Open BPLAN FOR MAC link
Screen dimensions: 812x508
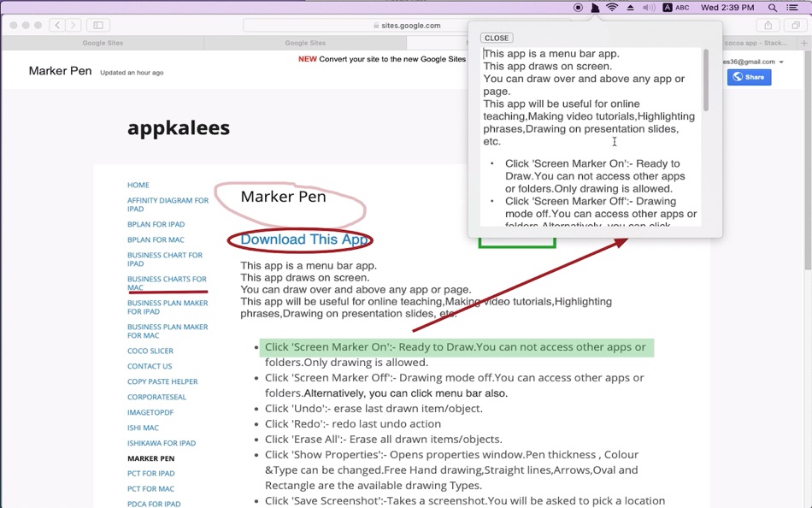[156, 240]
